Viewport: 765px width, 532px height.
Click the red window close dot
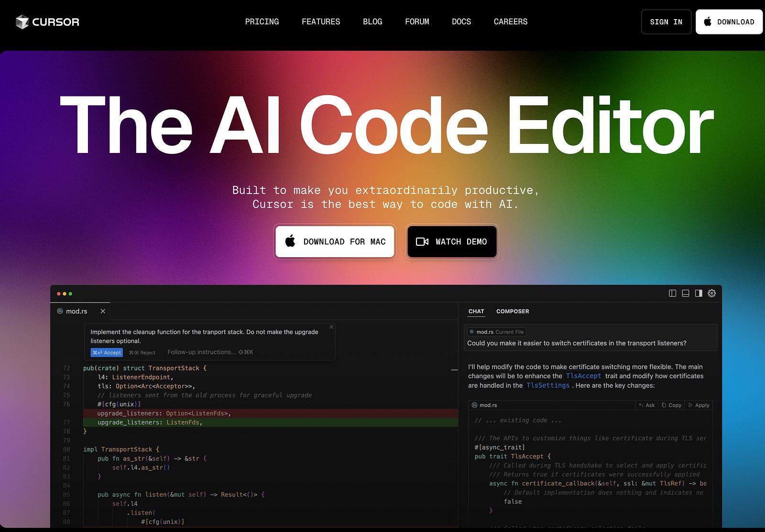(59, 294)
